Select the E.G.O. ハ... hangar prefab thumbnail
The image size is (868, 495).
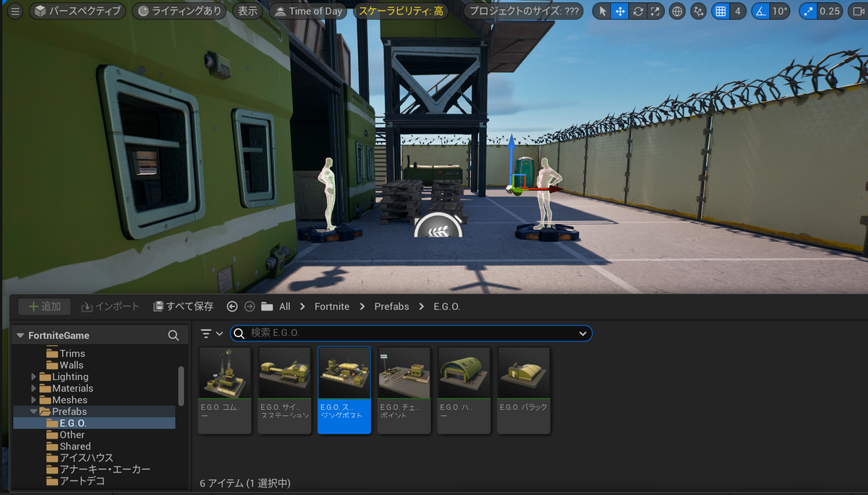(x=464, y=389)
